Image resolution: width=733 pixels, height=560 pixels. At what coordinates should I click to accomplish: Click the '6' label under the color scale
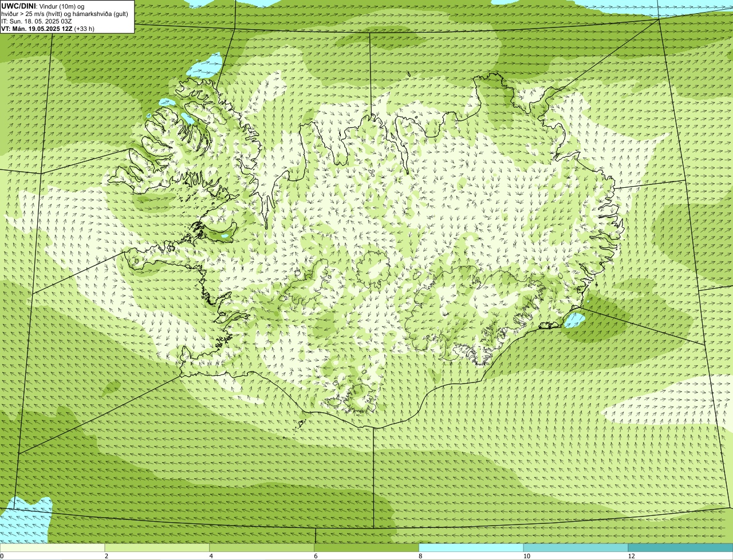(x=316, y=556)
